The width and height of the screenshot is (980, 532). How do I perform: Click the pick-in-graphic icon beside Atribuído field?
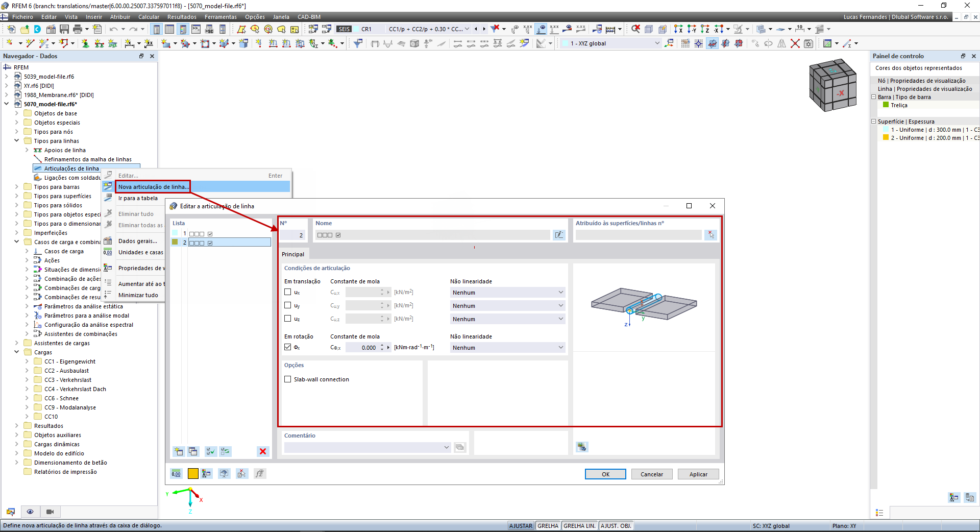(710, 235)
